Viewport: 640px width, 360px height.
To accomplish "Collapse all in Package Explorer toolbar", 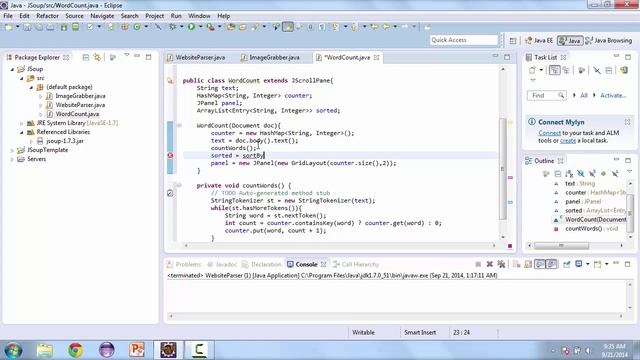I will click(86, 58).
